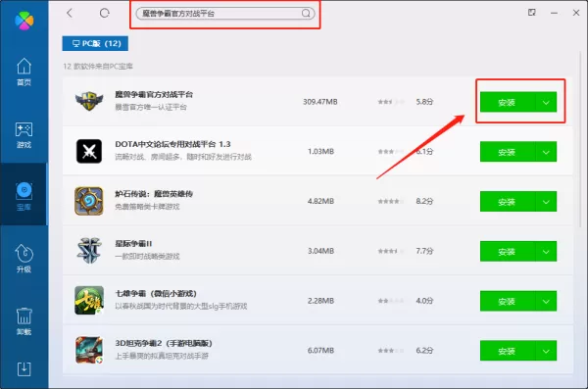Open the 游戏 games section
The image size is (588, 389).
coord(24,134)
